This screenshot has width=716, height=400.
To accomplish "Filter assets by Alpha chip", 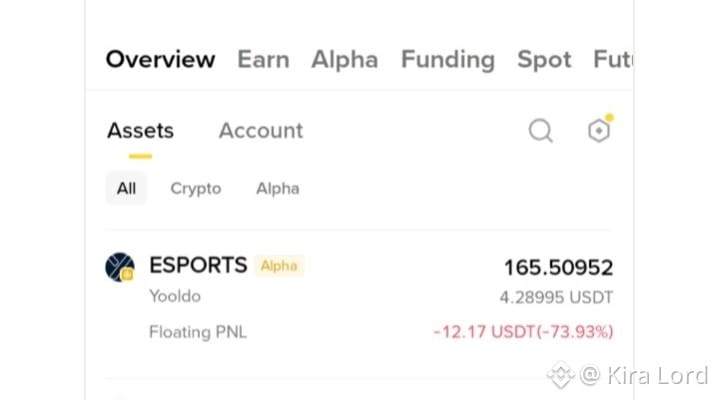I will point(278,189).
